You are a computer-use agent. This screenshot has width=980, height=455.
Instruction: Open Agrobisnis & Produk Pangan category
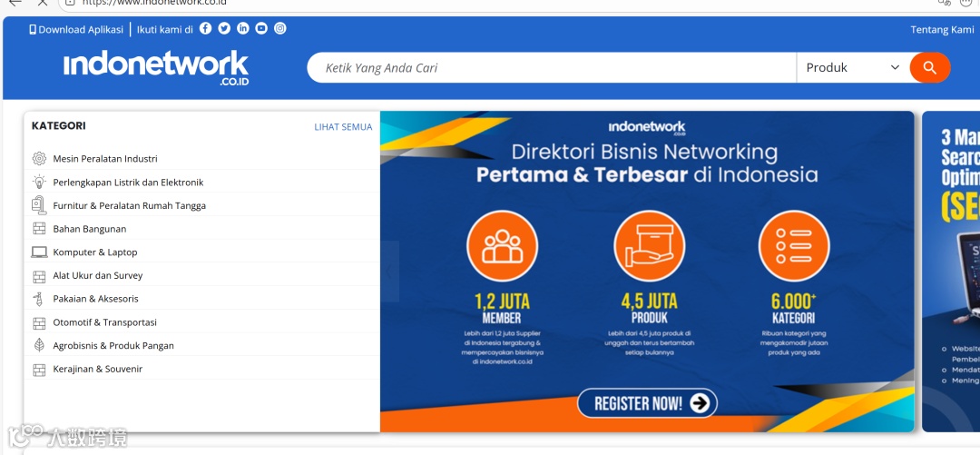(x=113, y=345)
